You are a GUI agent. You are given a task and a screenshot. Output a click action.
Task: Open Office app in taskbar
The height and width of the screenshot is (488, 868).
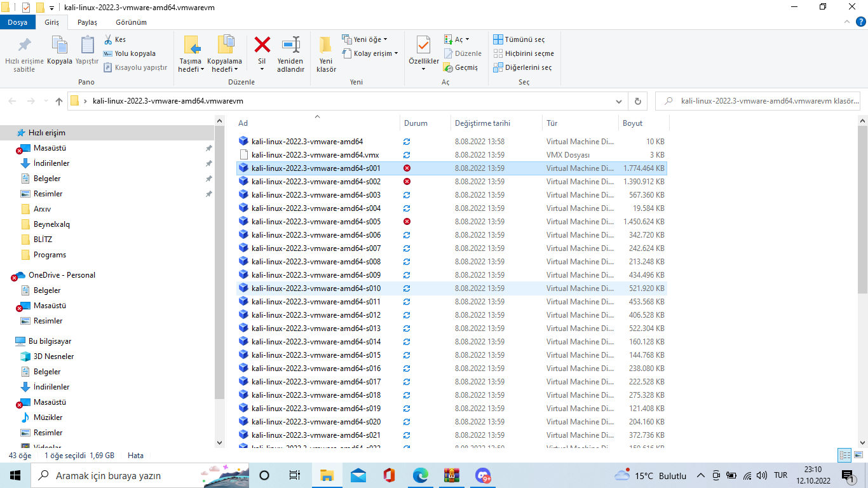pyautogui.click(x=389, y=475)
